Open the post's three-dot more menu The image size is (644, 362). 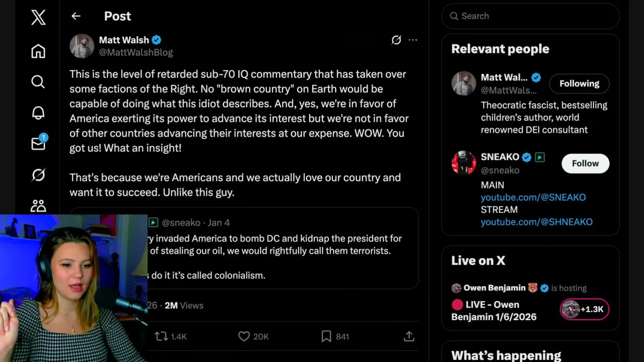coord(413,40)
